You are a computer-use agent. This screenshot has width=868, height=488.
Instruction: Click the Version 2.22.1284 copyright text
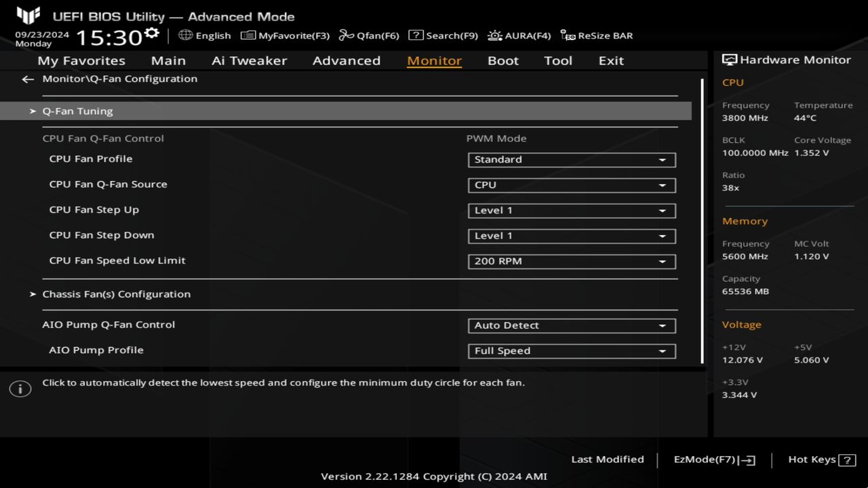(x=434, y=476)
